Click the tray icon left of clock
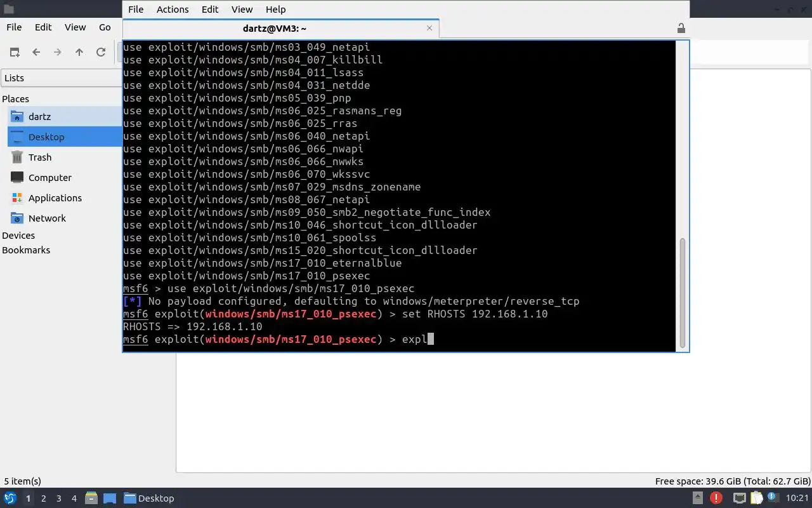812x508 pixels. (773, 498)
